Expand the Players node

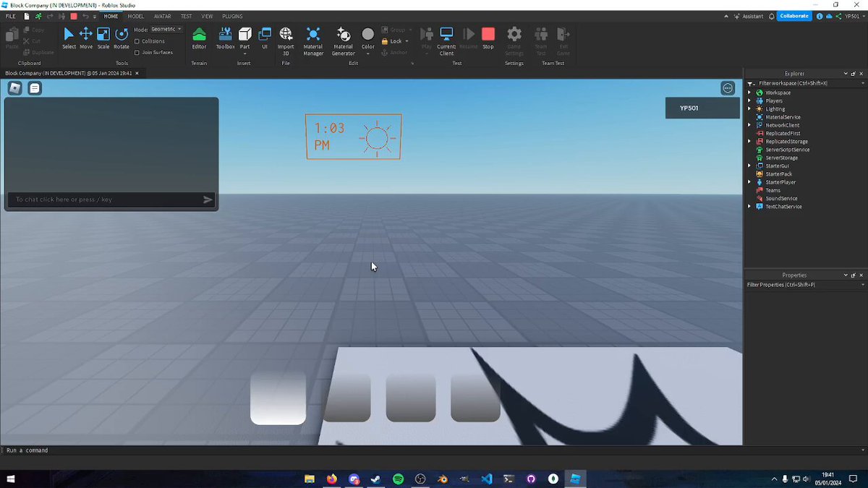coord(749,101)
